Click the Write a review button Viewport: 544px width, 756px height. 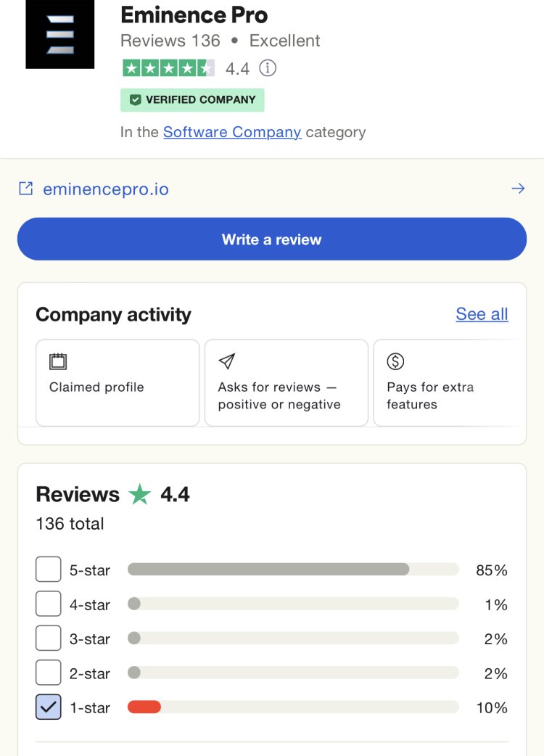272,239
